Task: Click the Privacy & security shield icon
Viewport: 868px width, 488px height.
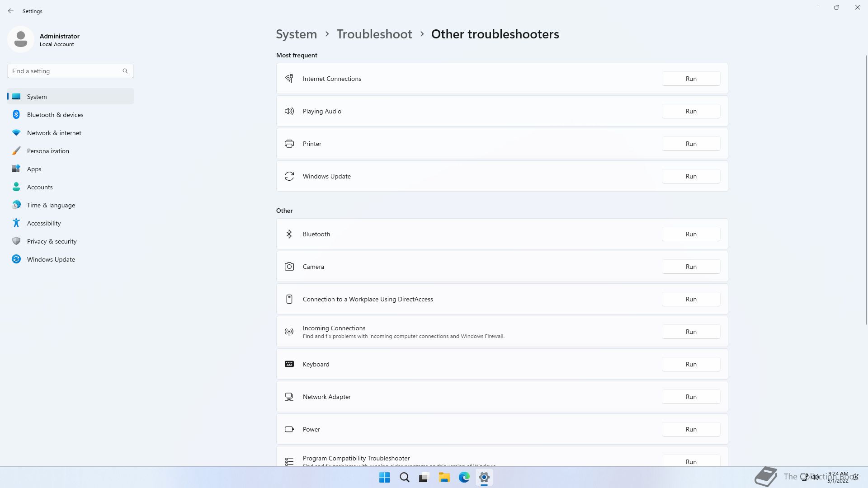Action: point(16,241)
